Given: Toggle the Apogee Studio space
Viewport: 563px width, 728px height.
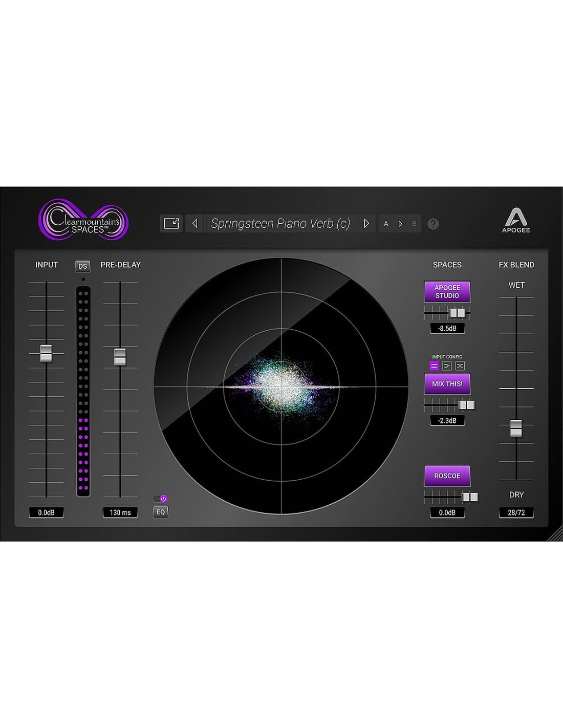Looking at the screenshot, I should 447,292.
